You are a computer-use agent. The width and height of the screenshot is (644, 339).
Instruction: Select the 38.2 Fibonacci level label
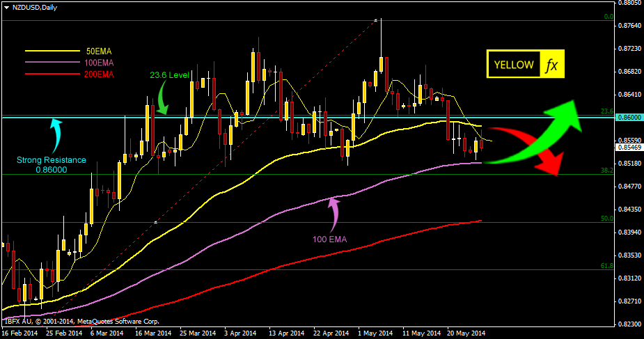click(606, 170)
